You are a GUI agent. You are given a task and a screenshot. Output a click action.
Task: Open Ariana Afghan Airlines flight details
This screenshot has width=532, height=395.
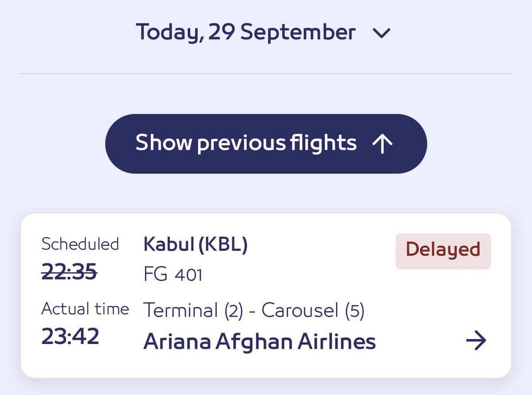pyautogui.click(x=259, y=342)
